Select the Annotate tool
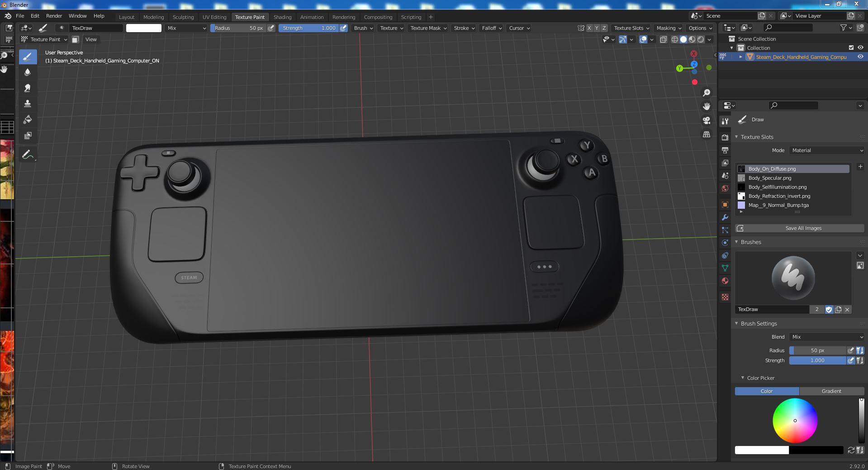 point(28,155)
